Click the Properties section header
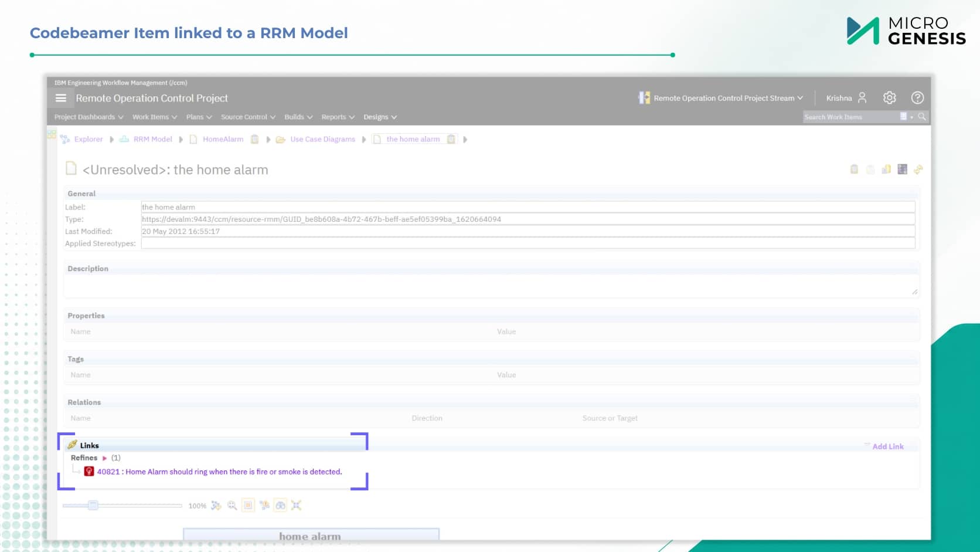Screen dimensions: 980x552 click(86, 316)
